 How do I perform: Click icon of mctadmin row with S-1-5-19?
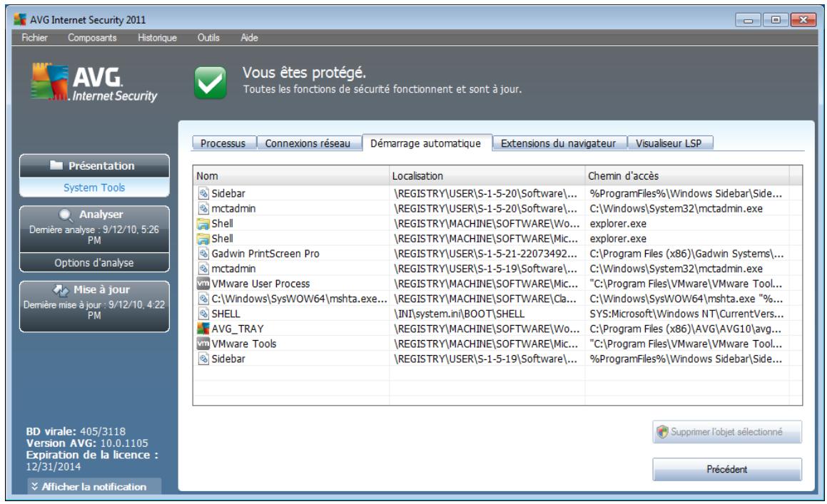pyautogui.click(x=203, y=268)
